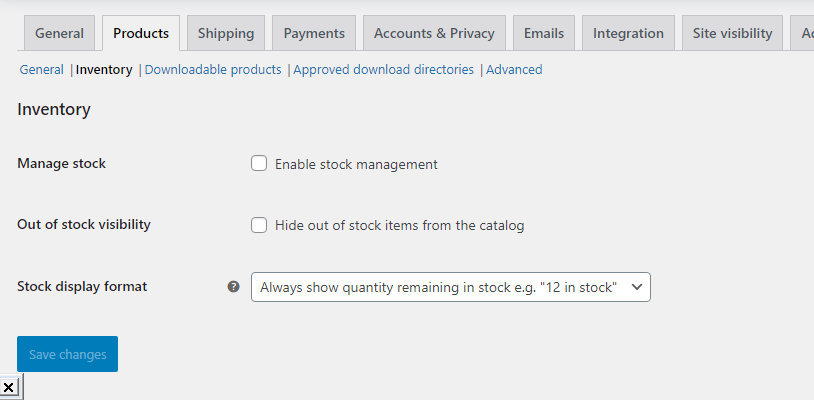814x400 pixels.
Task: Click the Inventory sub-section link
Action: pyautogui.click(x=104, y=70)
